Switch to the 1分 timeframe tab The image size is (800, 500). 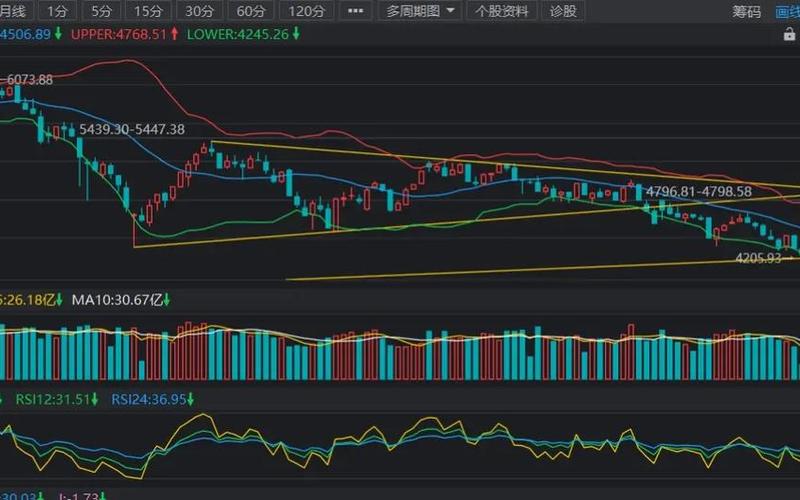pyautogui.click(x=60, y=11)
